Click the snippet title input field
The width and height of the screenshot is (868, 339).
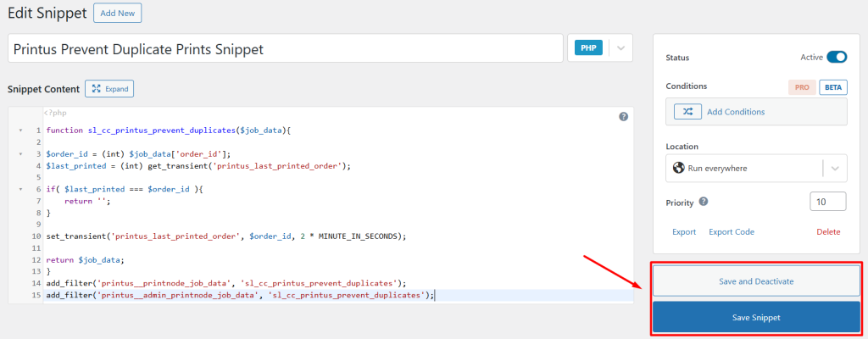286,49
